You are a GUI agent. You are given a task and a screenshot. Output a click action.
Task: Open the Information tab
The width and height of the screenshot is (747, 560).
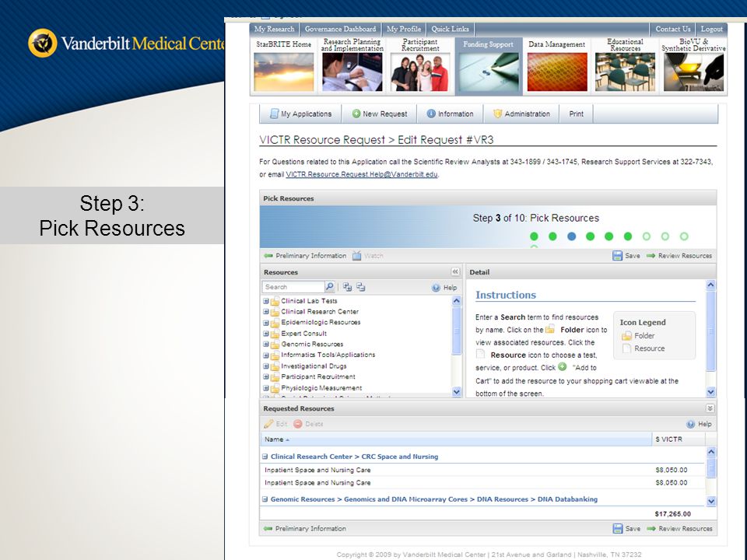coord(451,114)
